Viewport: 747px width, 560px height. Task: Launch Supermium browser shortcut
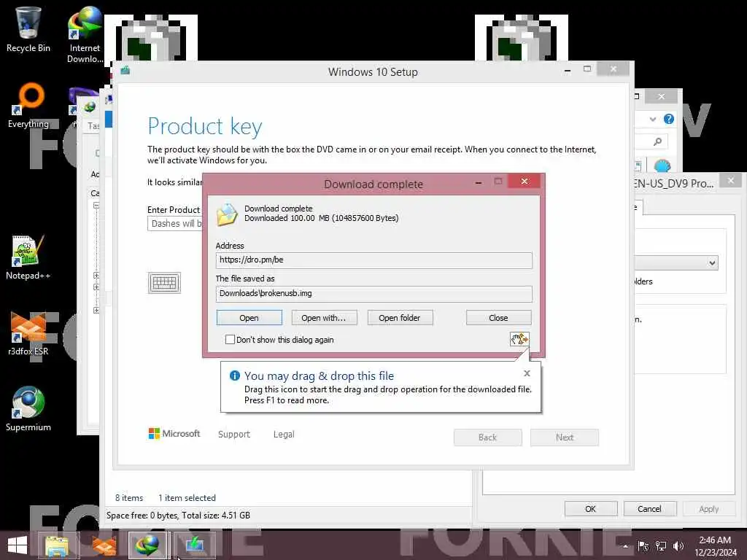[28, 408]
